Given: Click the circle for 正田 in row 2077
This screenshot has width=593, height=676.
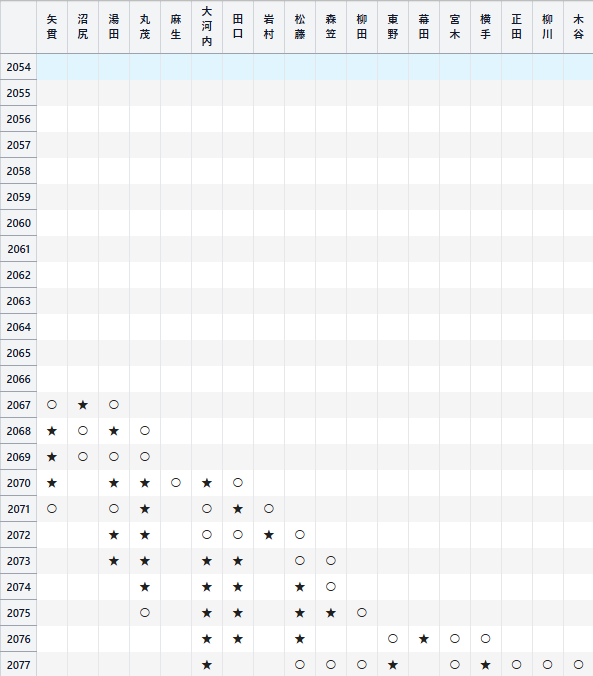Looking at the screenshot, I should pos(517,665).
